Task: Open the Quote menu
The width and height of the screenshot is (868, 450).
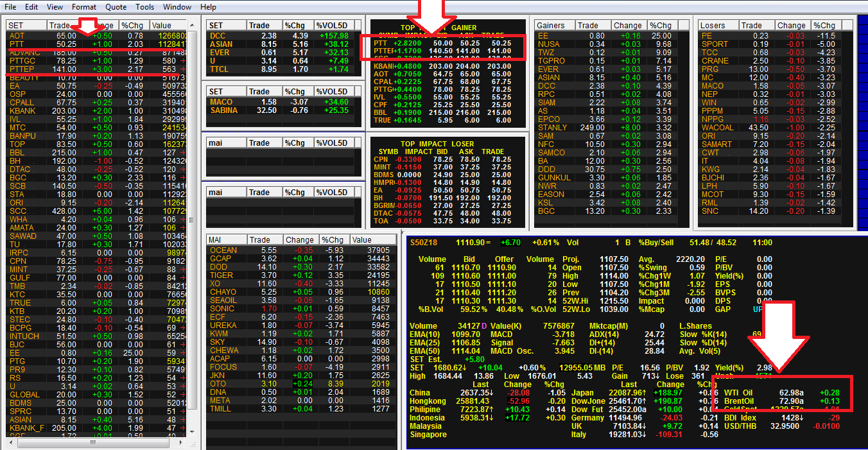Action: 116,7
